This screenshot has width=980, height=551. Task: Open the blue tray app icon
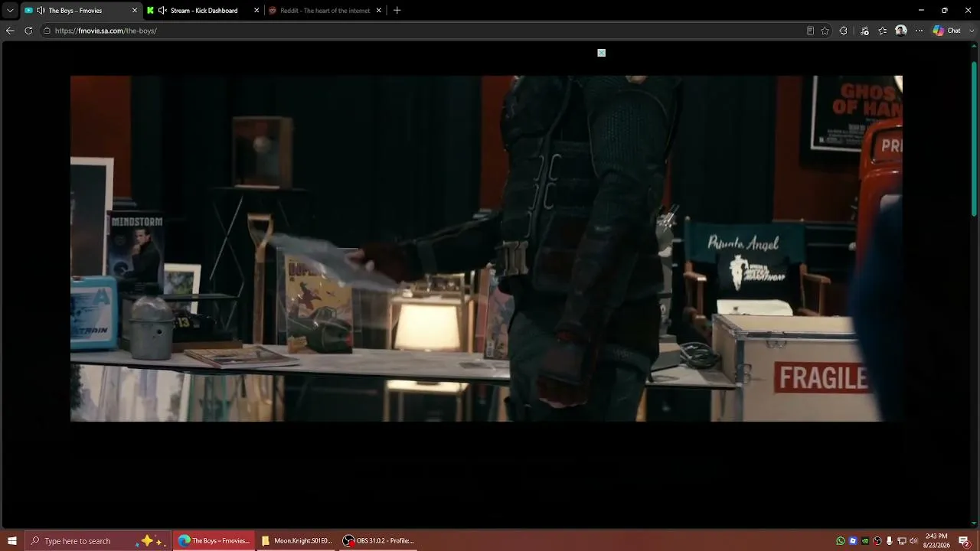coord(853,541)
